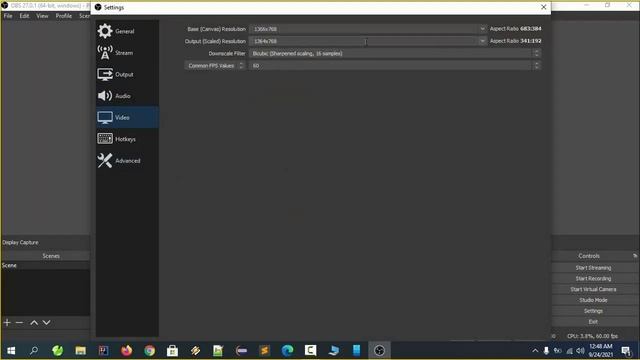
Task: Expand Base (Canvas) Resolution dropdown arrow
Action: pyautogui.click(x=482, y=29)
